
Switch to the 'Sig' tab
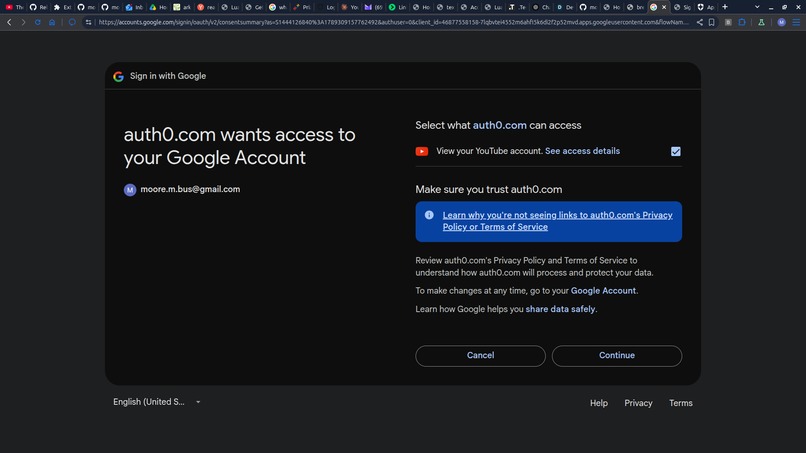683,7
